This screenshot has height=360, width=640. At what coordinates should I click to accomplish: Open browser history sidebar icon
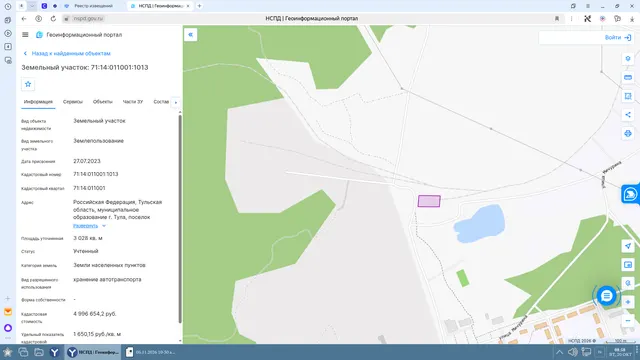click(8, 7)
